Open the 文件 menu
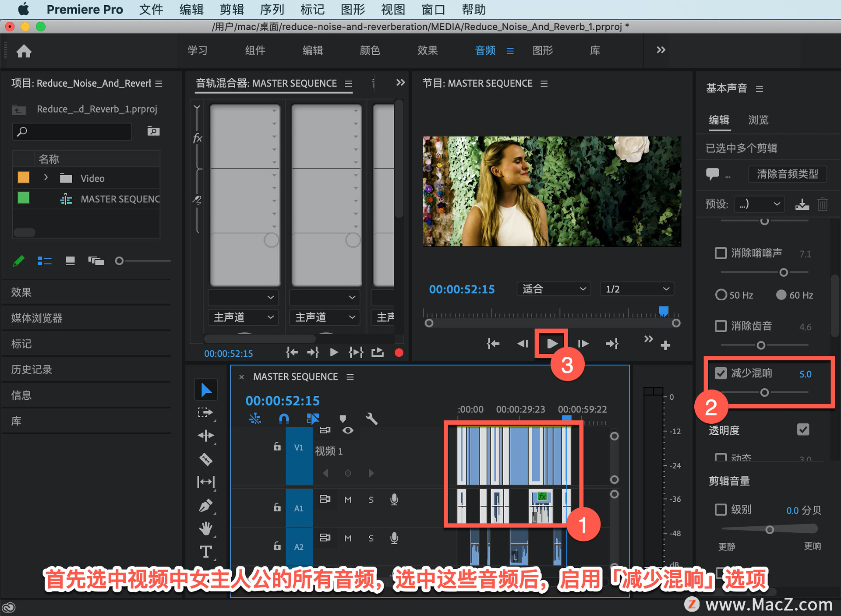This screenshot has height=616, width=841. [151, 9]
